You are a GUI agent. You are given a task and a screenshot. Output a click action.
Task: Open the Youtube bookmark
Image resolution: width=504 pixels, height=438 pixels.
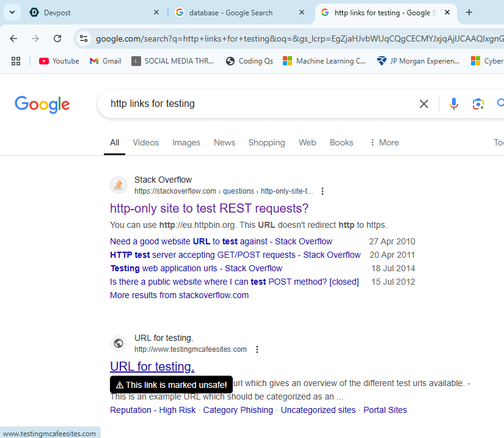pyautogui.click(x=59, y=61)
